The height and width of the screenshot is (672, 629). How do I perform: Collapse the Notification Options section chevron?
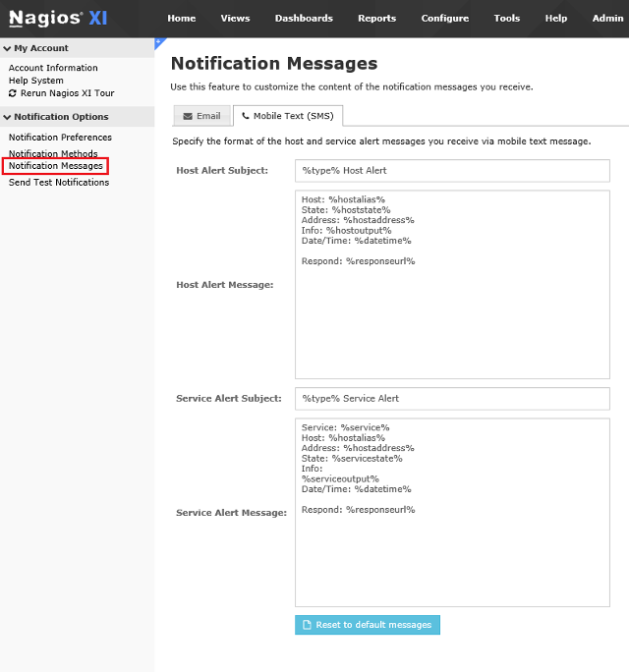point(7,117)
